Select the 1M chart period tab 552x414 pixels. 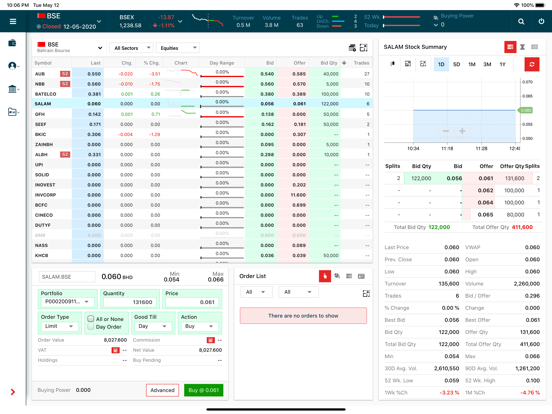(472, 64)
